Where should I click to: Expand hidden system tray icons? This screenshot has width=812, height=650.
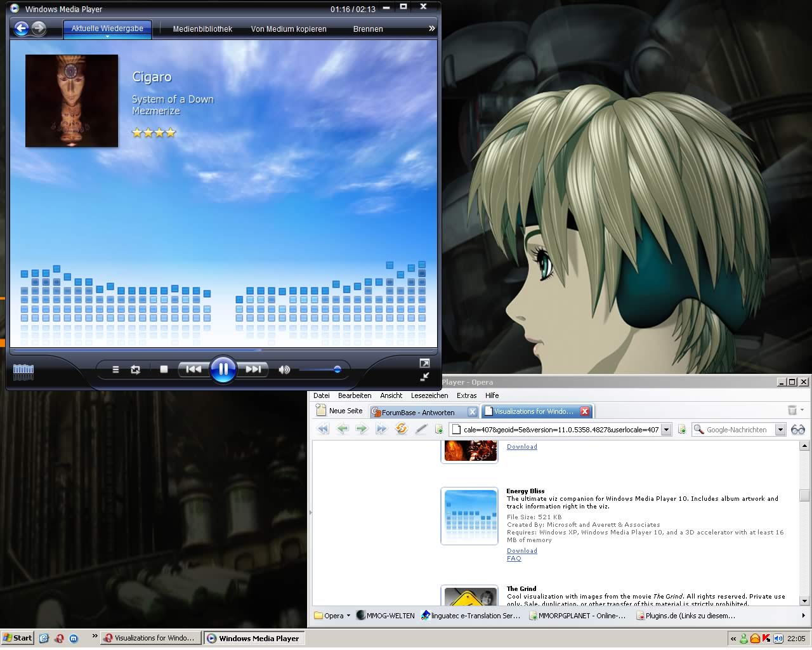tap(733, 639)
